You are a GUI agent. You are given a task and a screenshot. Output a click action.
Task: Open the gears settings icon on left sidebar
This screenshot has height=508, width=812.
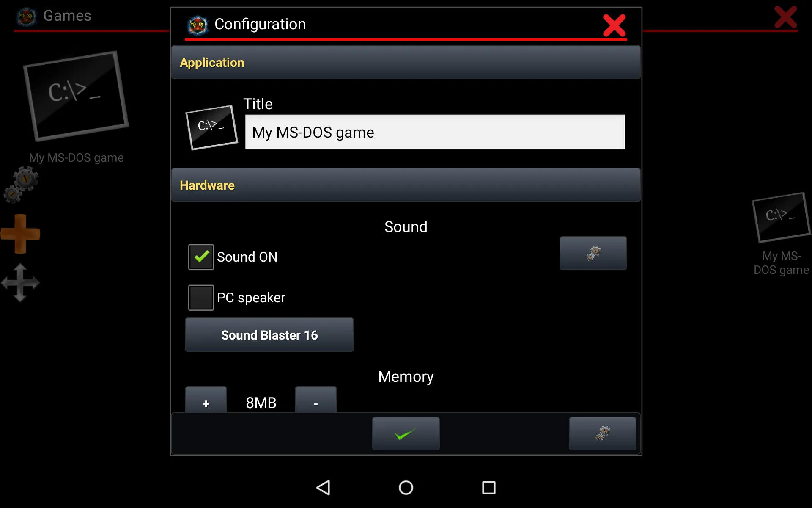[x=21, y=185]
